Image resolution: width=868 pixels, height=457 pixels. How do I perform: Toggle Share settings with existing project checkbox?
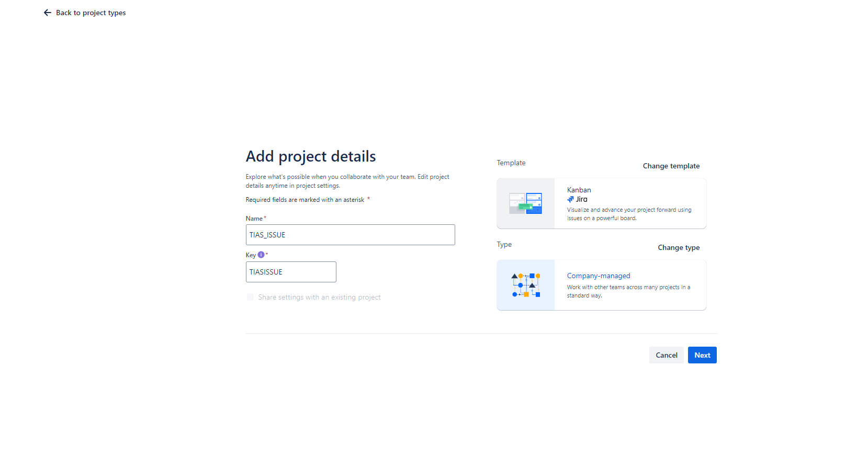tap(250, 297)
